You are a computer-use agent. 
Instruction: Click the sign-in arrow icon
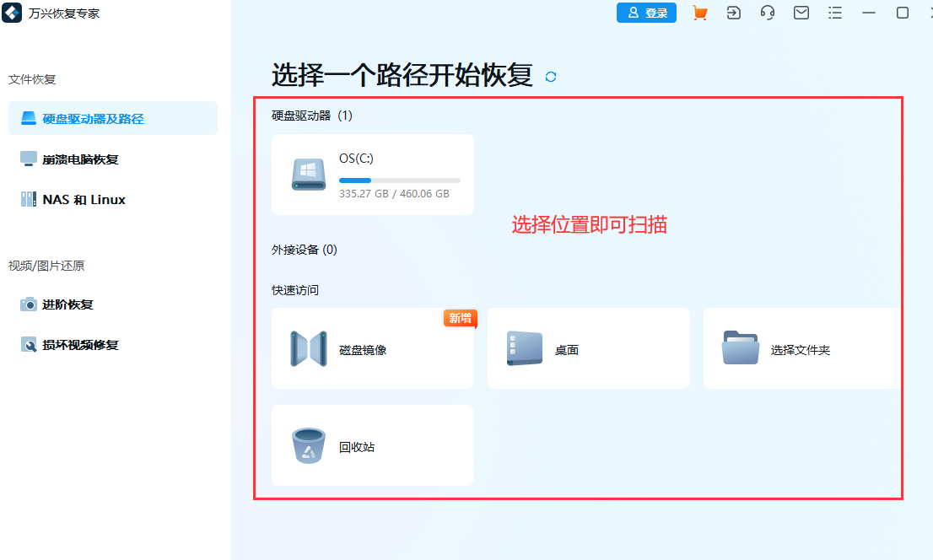[x=733, y=13]
